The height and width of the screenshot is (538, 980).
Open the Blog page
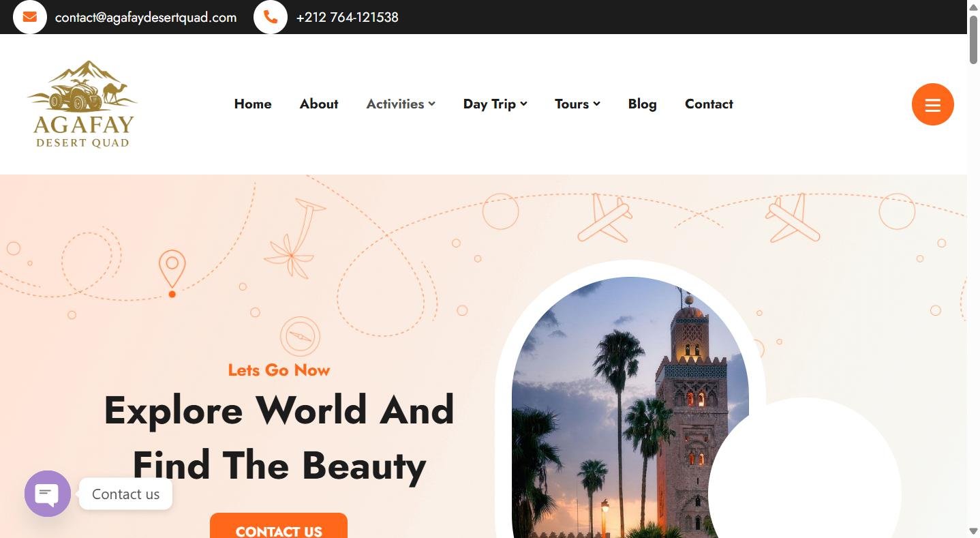coord(643,104)
